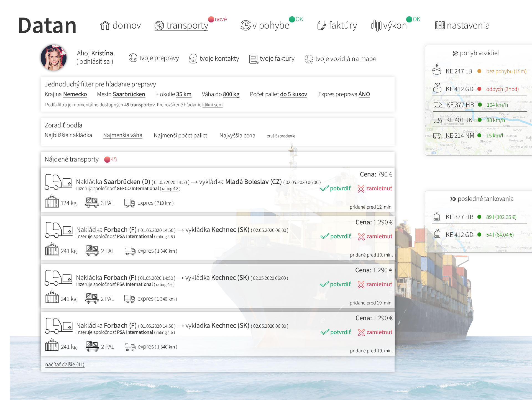Viewport: 532px width, 400px height.
Task: Click Kristína's profile photo
Action: (x=54, y=58)
